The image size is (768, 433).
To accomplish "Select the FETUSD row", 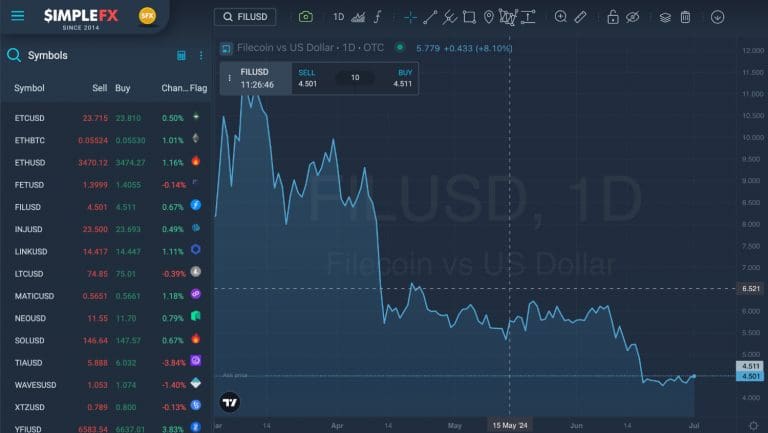I will 106,185.
